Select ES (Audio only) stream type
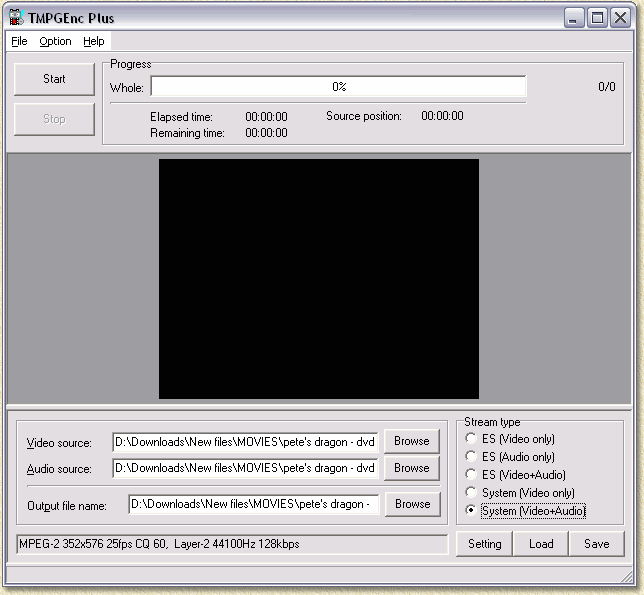This screenshot has height=595, width=644. click(x=510, y=457)
